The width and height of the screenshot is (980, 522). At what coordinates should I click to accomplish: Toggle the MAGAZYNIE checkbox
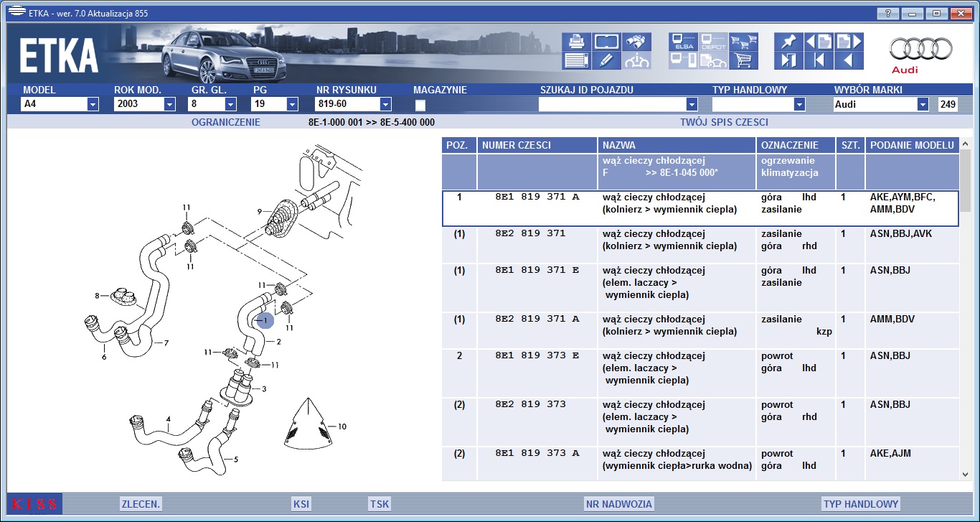pos(420,105)
